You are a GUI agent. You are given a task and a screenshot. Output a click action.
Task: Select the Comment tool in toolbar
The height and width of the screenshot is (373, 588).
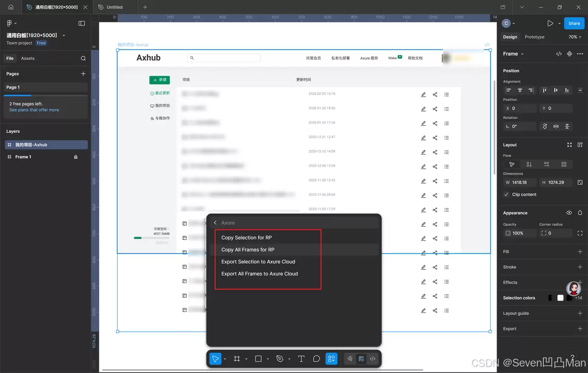(317, 359)
